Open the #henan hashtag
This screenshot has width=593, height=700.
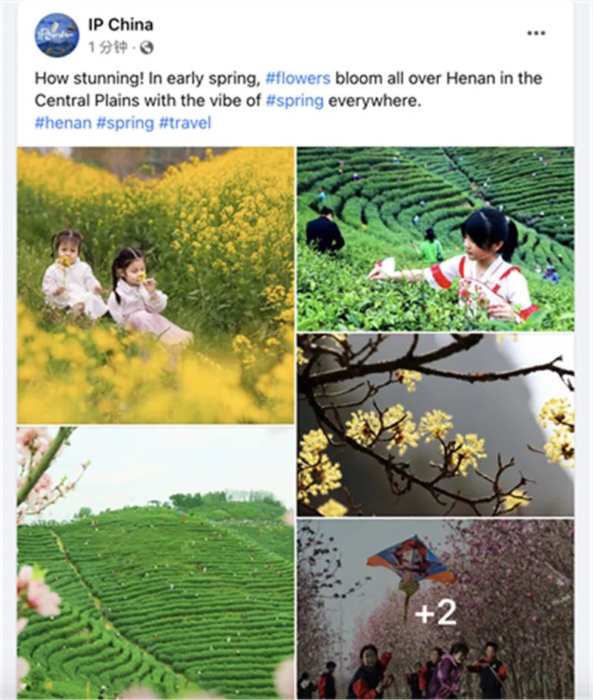coord(63,123)
